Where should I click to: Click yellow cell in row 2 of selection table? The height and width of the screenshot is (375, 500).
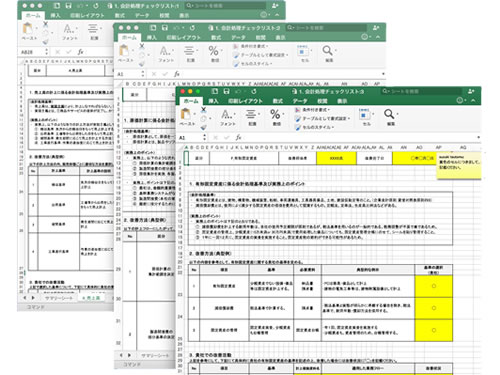(434, 308)
